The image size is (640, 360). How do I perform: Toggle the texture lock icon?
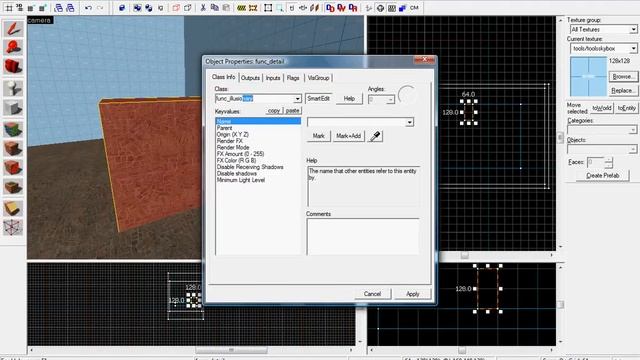[x=292, y=8]
